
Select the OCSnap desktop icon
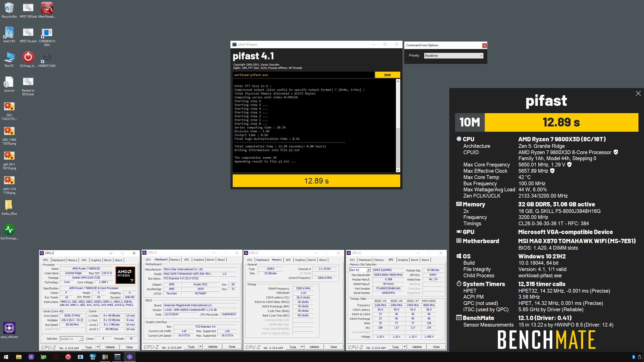click(x=28, y=59)
